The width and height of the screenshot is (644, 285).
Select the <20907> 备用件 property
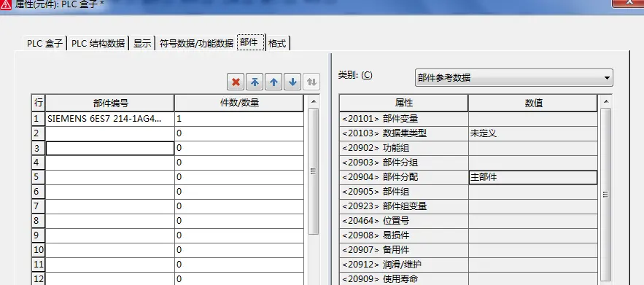pos(404,250)
